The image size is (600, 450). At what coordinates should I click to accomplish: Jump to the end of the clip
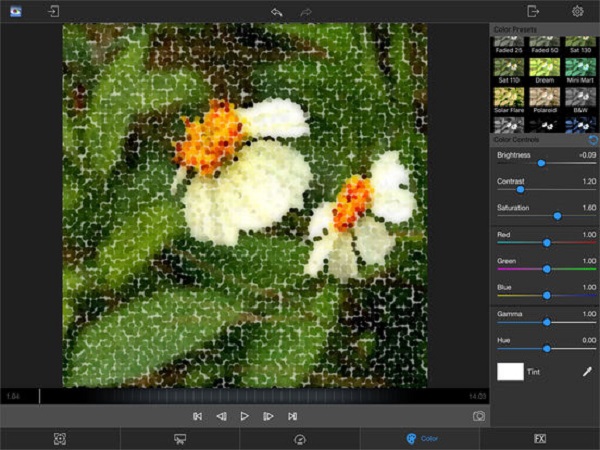(292, 416)
